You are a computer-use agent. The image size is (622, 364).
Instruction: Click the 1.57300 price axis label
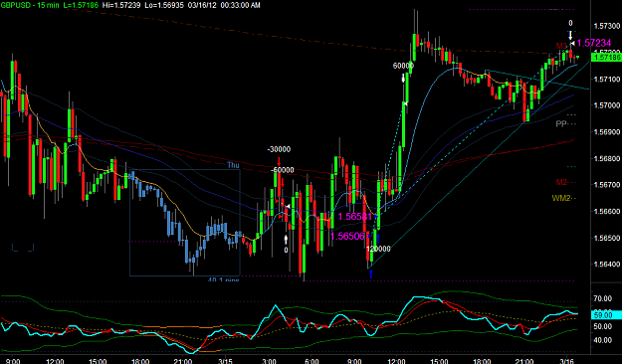[606, 26]
